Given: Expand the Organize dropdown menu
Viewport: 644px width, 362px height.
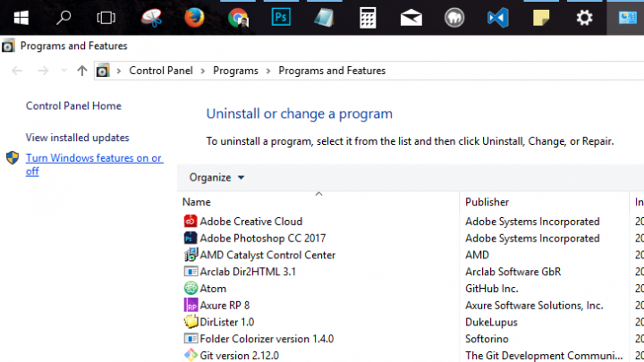Looking at the screenshot, I should pyautogui.click(x=216, y=177).
